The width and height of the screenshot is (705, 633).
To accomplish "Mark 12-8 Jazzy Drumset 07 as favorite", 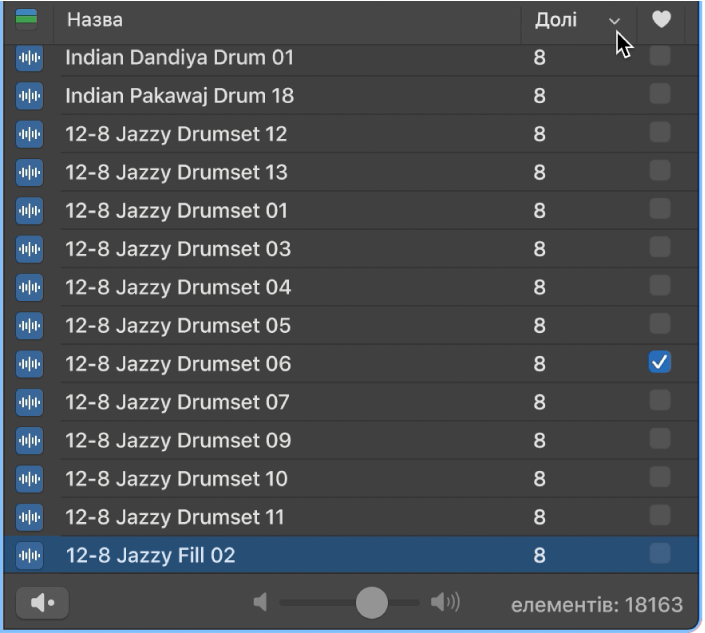I will (660, 401).
